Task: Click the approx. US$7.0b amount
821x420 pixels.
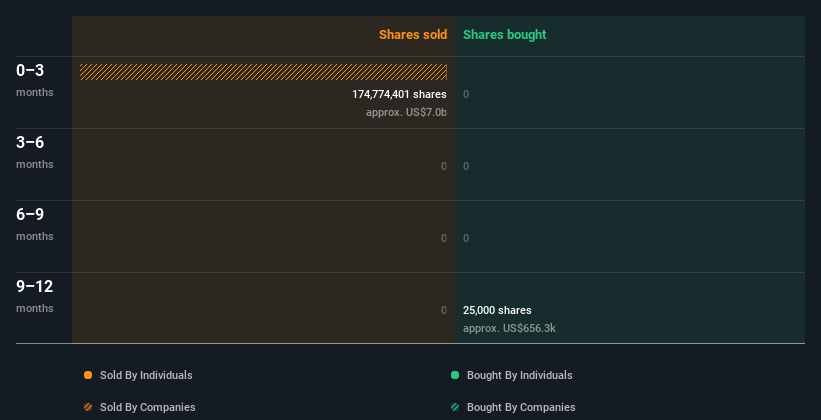Action: pyautogui.click(x=406, y=112)
